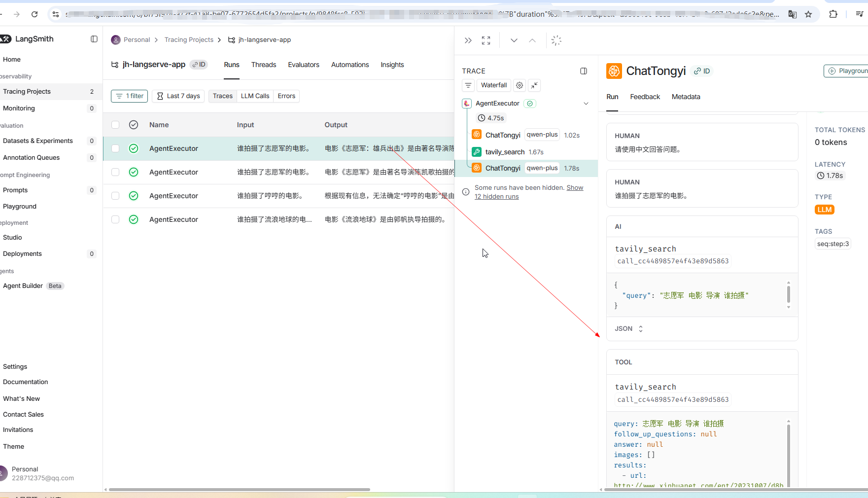The image size is (868, 498).
Task: Copy jh-langserve-app project ID badge
Action: pos(199,65)
